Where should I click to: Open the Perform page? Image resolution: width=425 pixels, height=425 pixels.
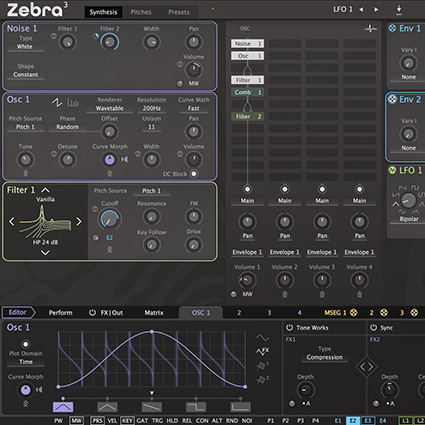pyautogui.click(x=60, y=313)
